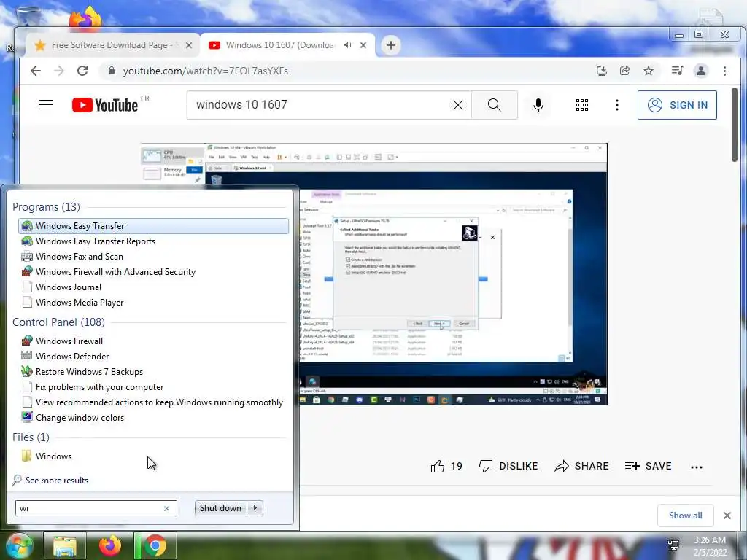Screen dimensions: 747x560
Task: Share the video
Action: (x=581, y=466)
